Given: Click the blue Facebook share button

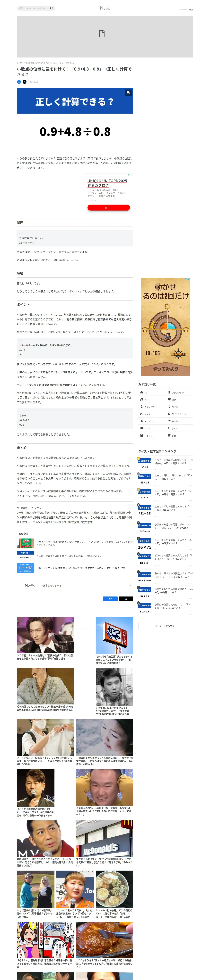Looking at the screenshot, I should click(111, 599).
